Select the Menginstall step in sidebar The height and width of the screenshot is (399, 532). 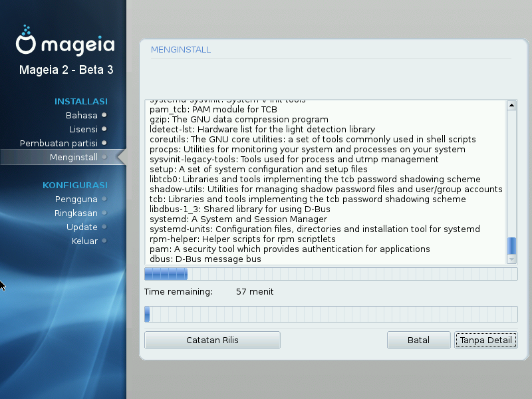click(x=74, y=157)
